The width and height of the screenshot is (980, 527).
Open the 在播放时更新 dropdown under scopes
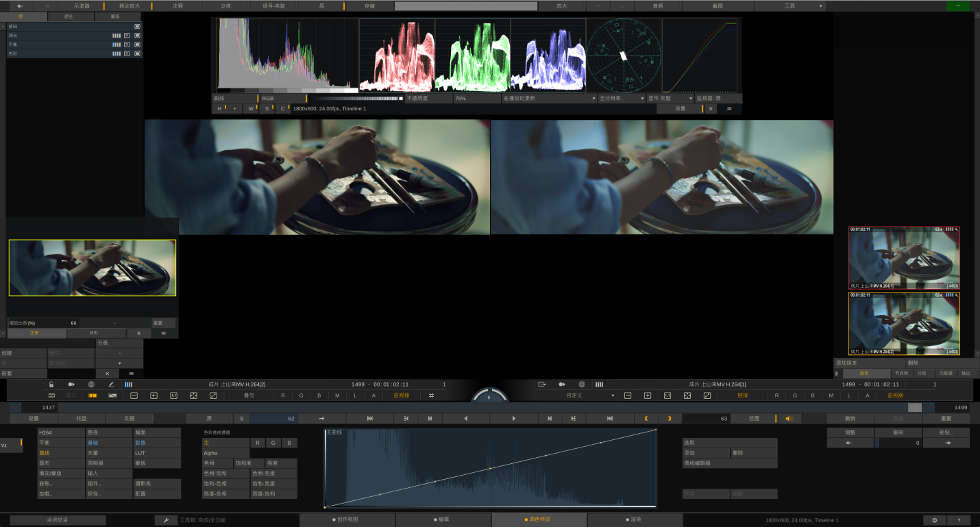pos(549,99)
